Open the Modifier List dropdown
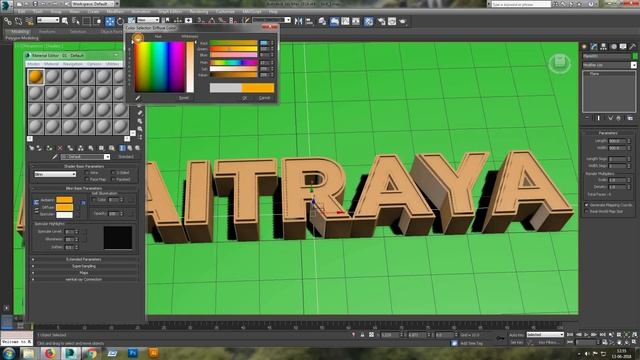This screenshot has width=640, height=360. 609,65
